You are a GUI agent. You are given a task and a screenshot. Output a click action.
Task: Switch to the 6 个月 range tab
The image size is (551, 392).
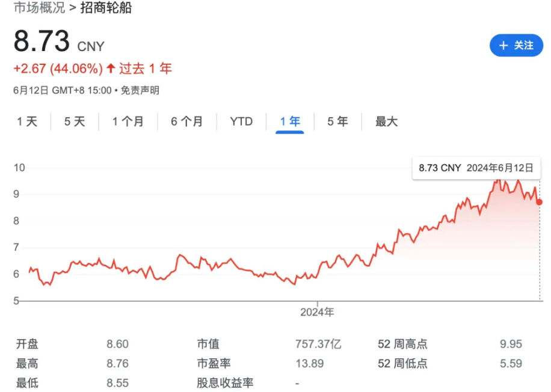186,121
